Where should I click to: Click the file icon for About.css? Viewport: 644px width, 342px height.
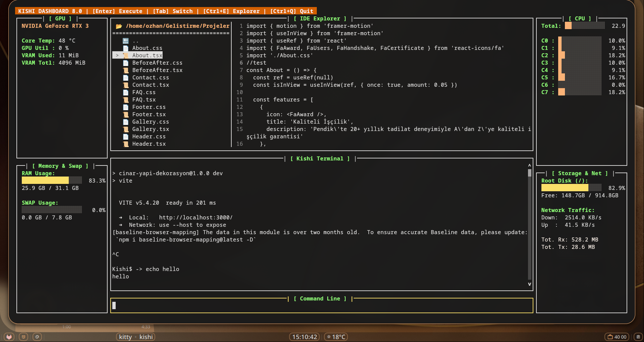pos(126,48)
